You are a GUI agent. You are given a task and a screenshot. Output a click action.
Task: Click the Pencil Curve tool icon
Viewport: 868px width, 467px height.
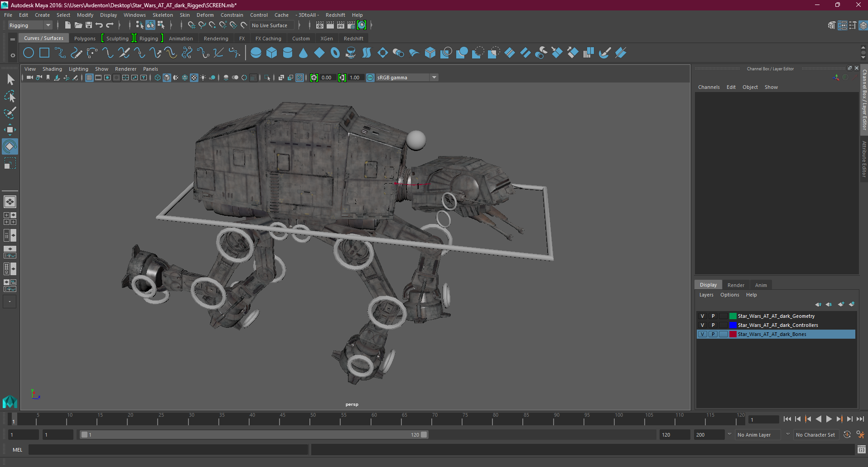(76, 53)
